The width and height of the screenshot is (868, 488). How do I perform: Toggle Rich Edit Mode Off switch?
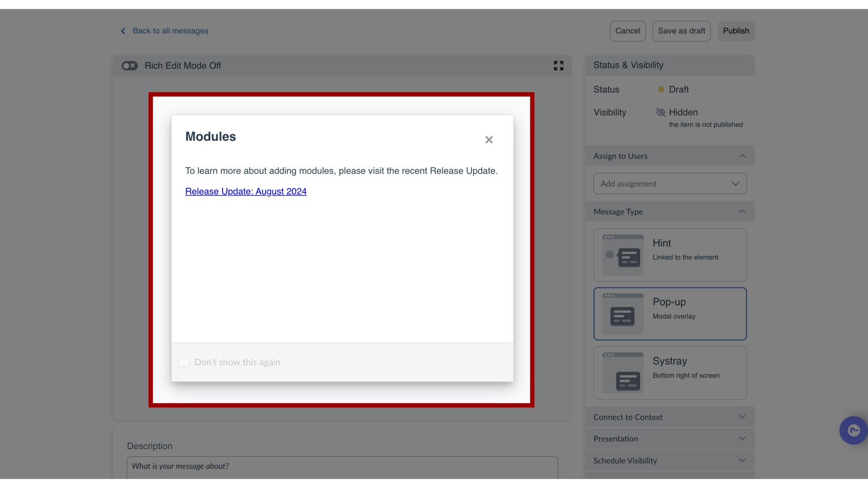point(129,66)
